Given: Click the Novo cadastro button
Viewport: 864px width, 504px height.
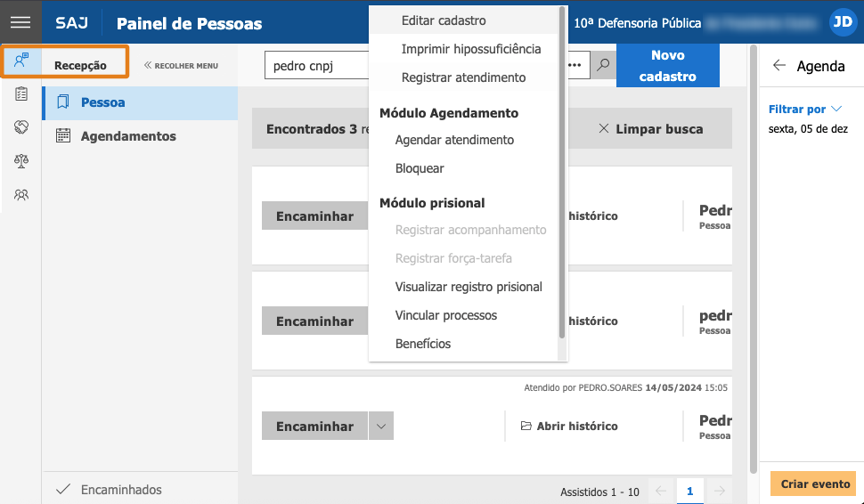Looking at the screenshot, I should point(667,66).
